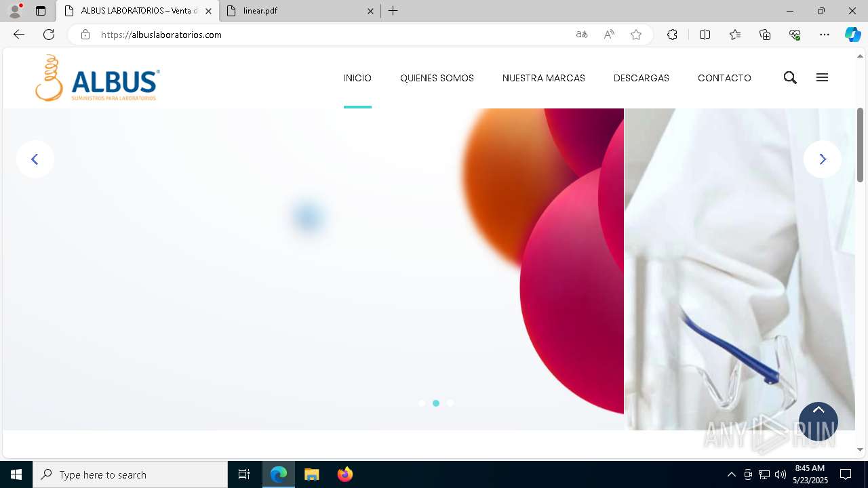
Task: View site information lock icon
Action: tap(85, 35)
